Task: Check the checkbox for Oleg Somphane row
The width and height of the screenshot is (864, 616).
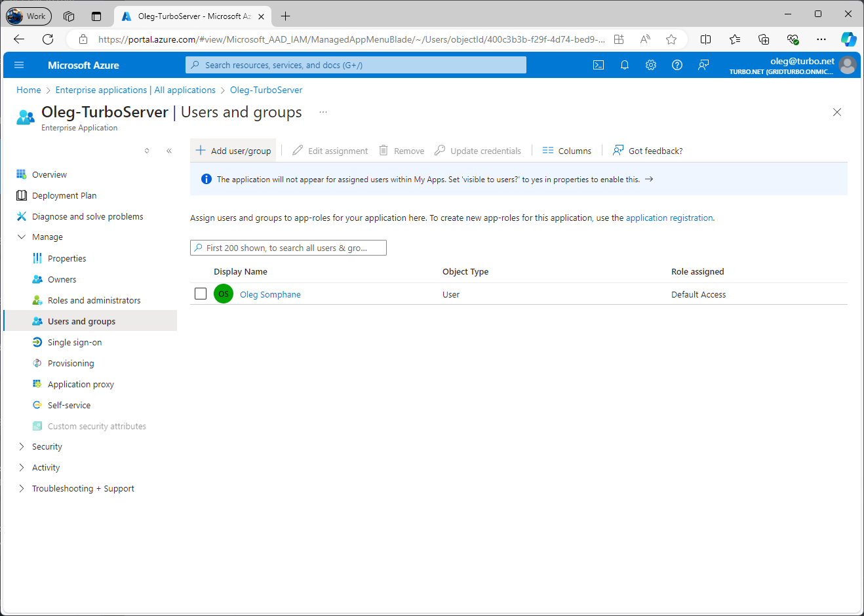Action: (200, 294)
